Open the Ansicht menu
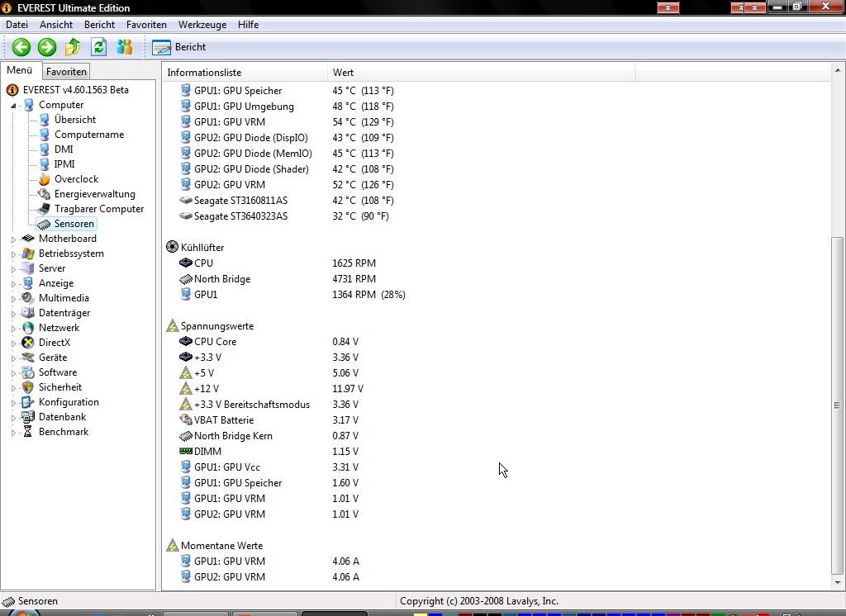846x616 pixels. [56, 25]
